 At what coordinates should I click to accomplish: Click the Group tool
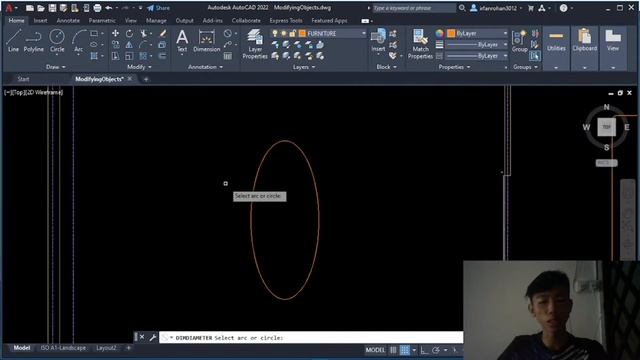[x=520, y=41]
